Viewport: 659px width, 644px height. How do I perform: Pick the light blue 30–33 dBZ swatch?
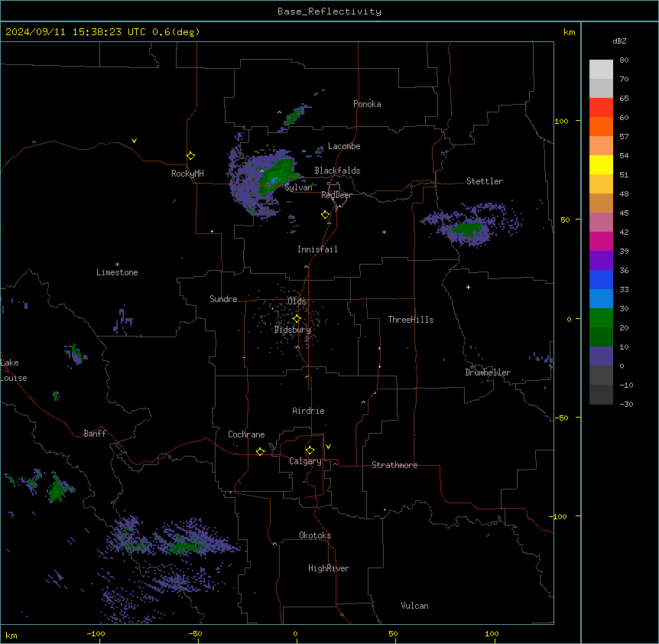(x=601, y=299)
